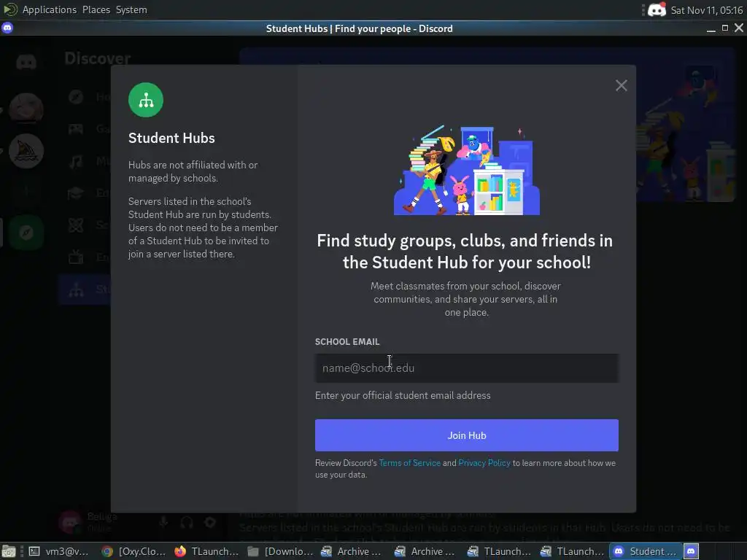Viewport: 747px width, 560px height.
Task: Open the System menu
Action: (131, 9)
